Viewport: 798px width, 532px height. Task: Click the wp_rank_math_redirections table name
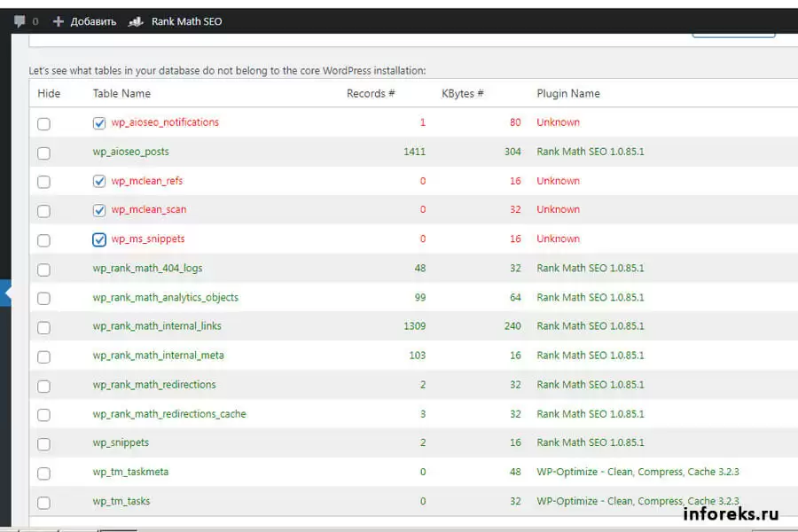[154, 385]
